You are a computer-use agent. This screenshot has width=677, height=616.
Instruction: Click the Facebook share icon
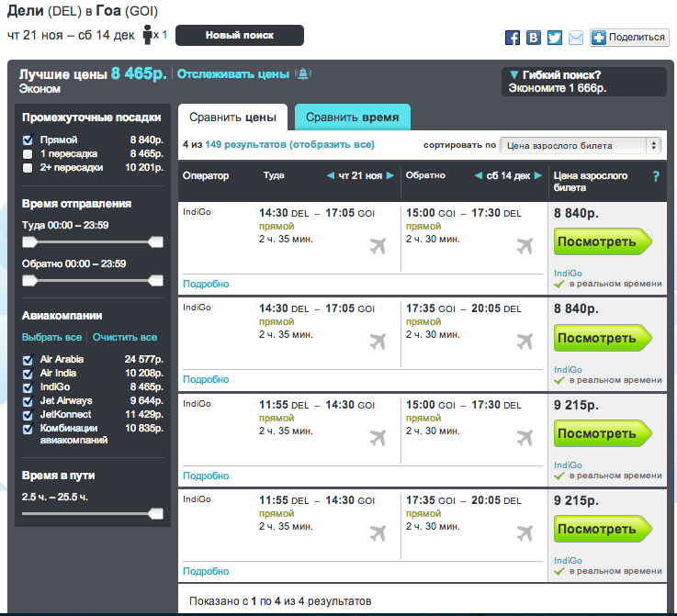tap(513, 38)
